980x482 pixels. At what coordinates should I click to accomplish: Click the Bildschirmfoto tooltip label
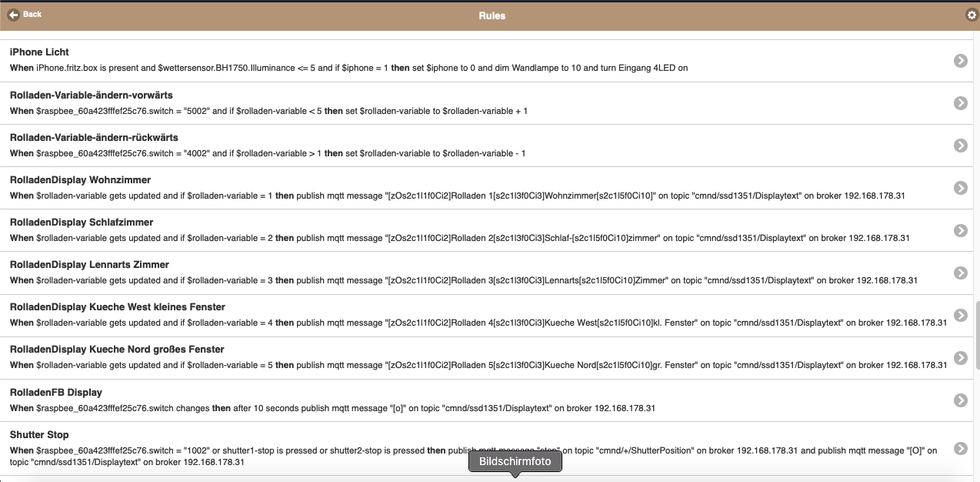point(515,461)
